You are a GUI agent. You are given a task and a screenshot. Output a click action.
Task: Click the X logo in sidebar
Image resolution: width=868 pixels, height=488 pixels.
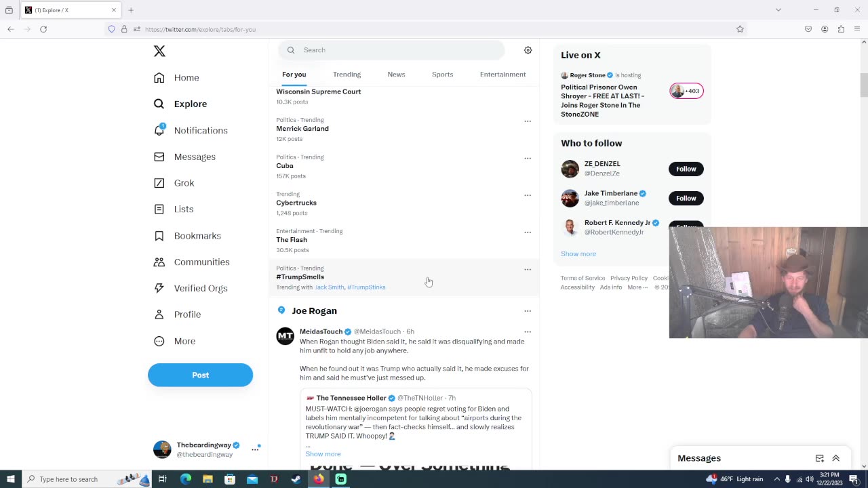[x=159, y=52]
